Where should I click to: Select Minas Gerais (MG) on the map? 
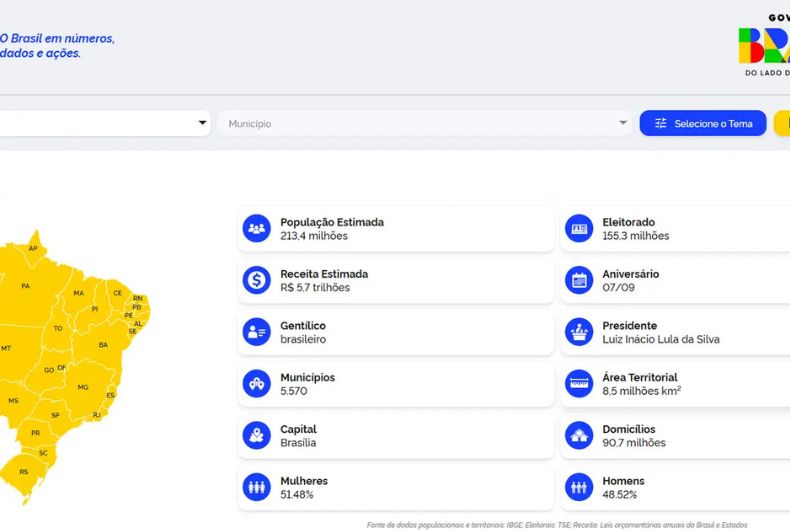pyautogui.click(x=83, y=387)
